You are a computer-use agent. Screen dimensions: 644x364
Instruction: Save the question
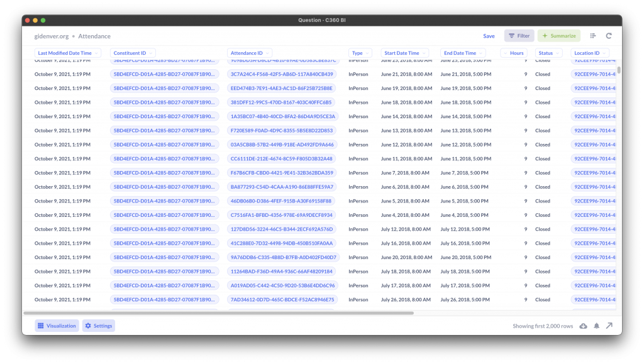489,36
